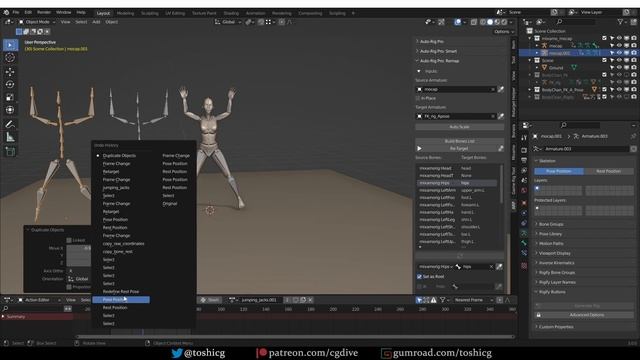Image resolution: width=640 pixels, height=360 pixels.
Task: Toggle visibility eye for mocap.001 row
Action: 619,53
